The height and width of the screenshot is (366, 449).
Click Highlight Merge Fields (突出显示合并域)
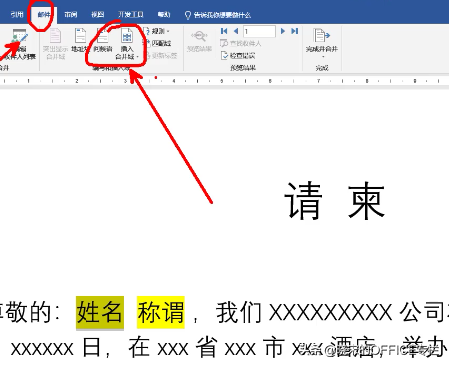pos(55,44)
